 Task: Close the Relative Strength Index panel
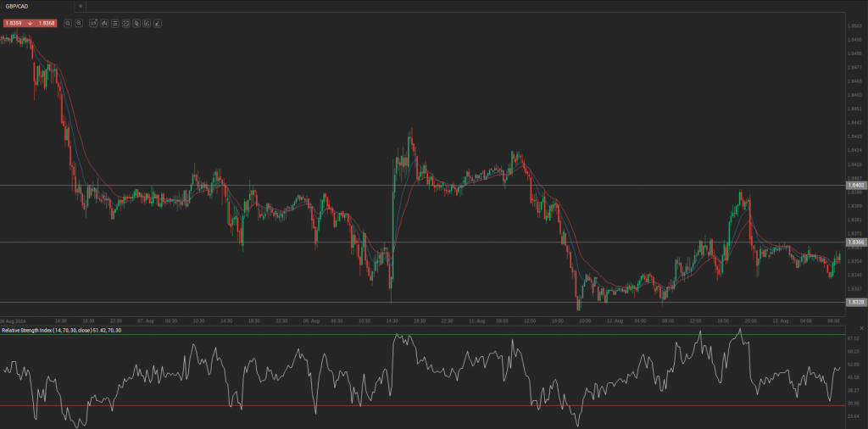pyautogui.click(x=862, y=327)
